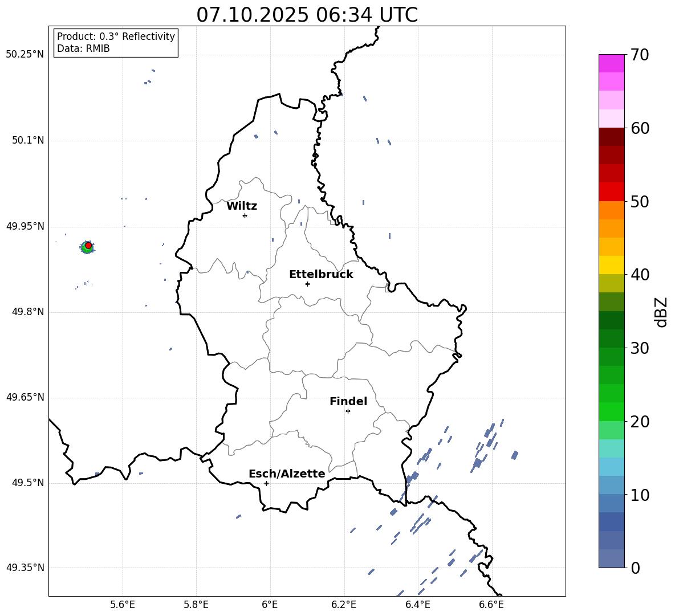Viewport: 675px width, 616px height.
Task: Click the 10 value on the colorbar
Action: 640,495
